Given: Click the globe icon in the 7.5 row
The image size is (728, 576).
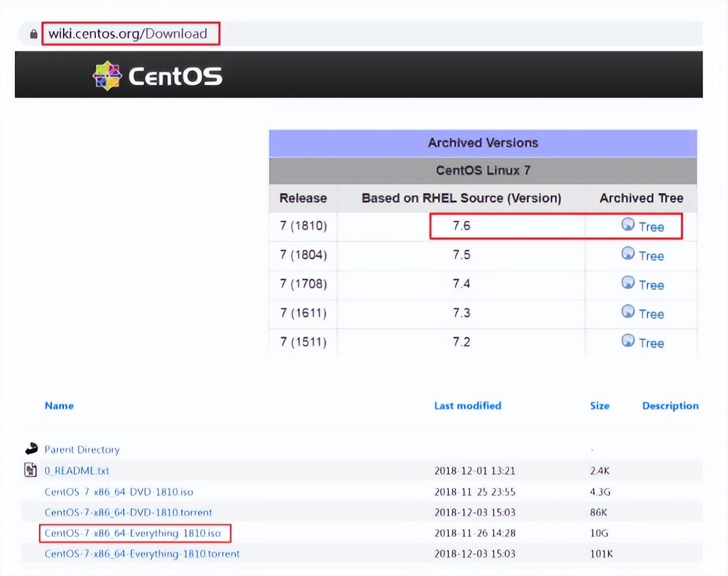Looking at the screenshot, I should [628, 253].
